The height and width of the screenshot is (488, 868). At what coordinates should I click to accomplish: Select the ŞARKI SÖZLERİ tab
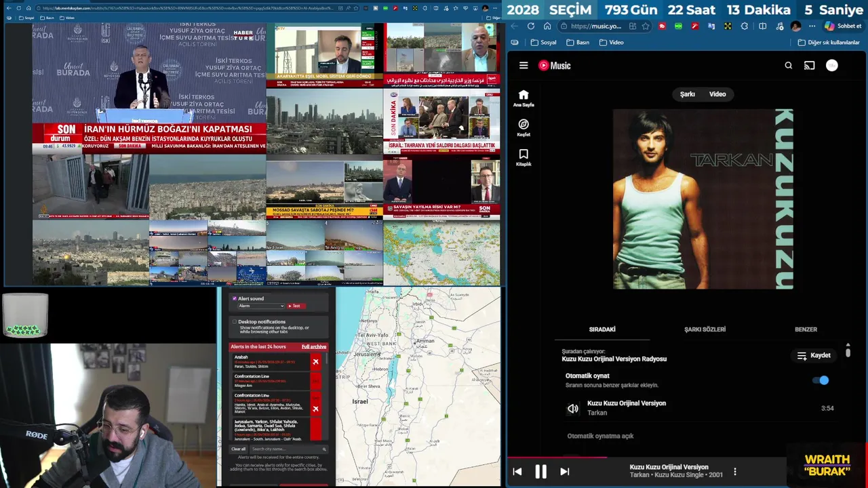pos(705,329)
